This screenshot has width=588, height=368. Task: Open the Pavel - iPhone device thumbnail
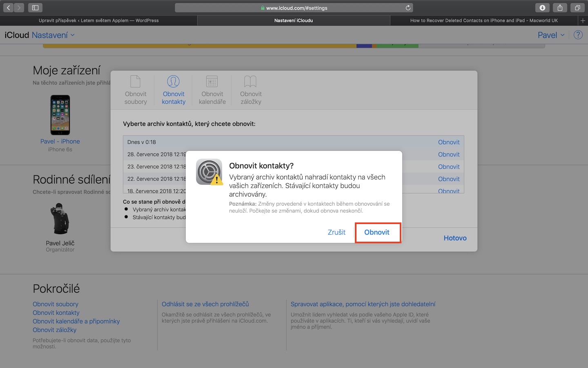(60, 115)
